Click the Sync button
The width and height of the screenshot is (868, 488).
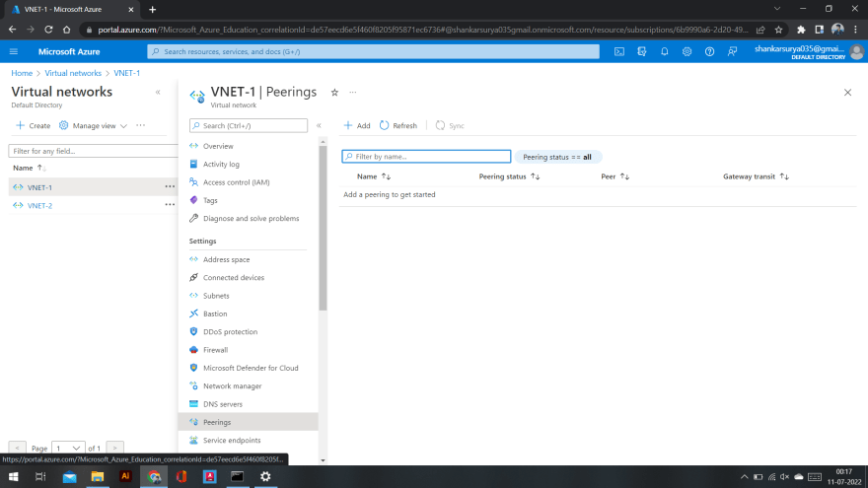pos(450,125)
